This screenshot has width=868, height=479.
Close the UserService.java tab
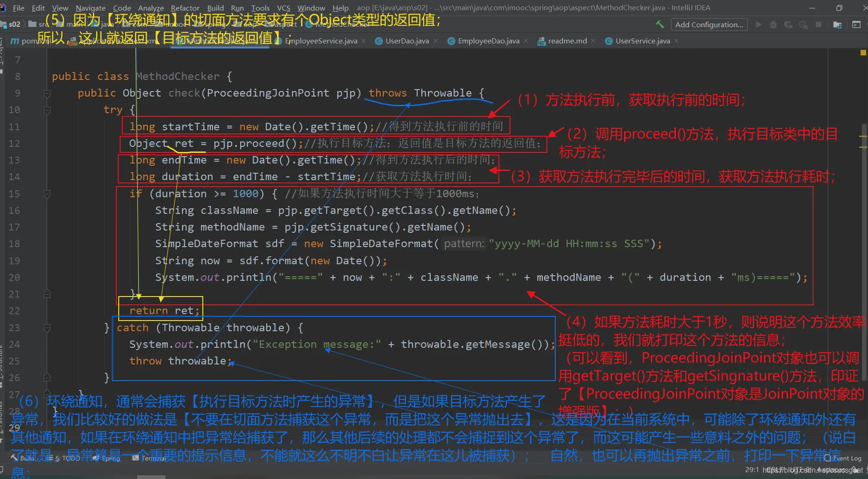tap(676, 41)
